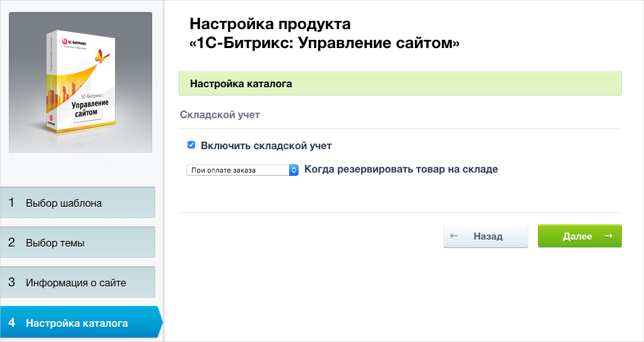644x342 pixels.
Task: Click the "Складской учет" section heading
Action: point(220,115)
